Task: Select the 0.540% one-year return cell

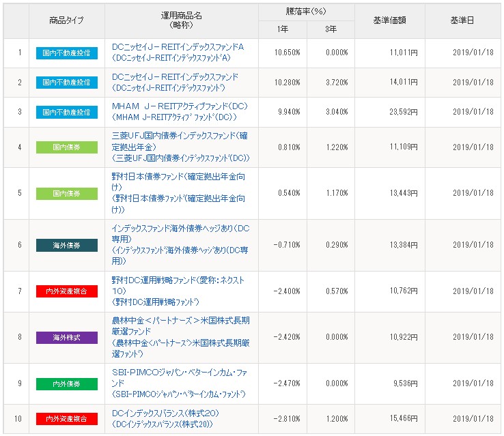Action: coord(283,193)
